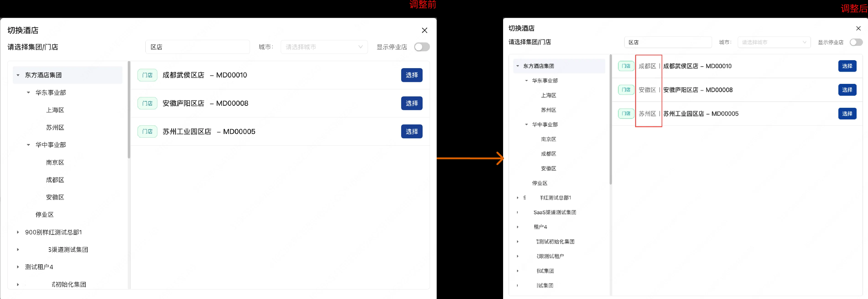Close the right 切换酒店 dialog
Screen dimensions: 868x299
[858, 28]
